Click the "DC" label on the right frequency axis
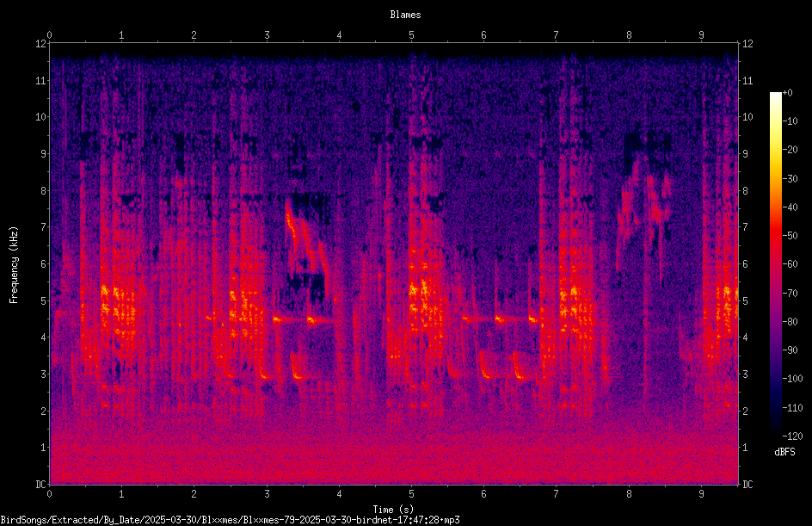Viewport: 812px width, 526px height. click(747, 485)
